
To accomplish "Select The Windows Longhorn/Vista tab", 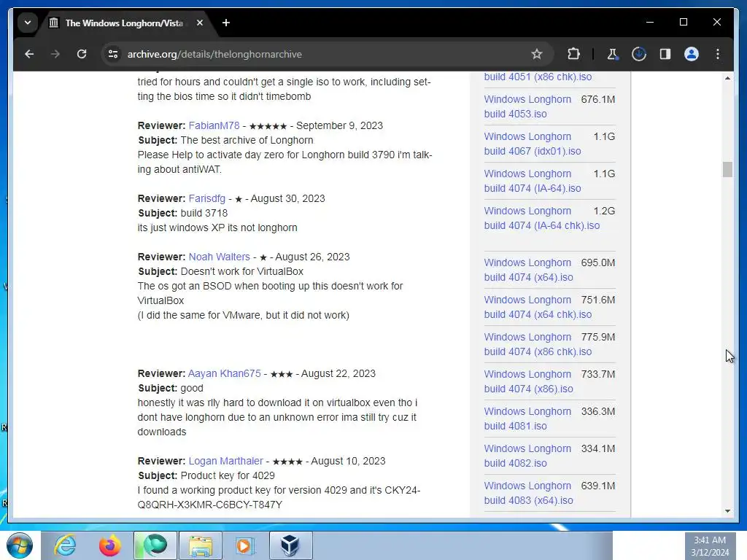I will (124, 23).
